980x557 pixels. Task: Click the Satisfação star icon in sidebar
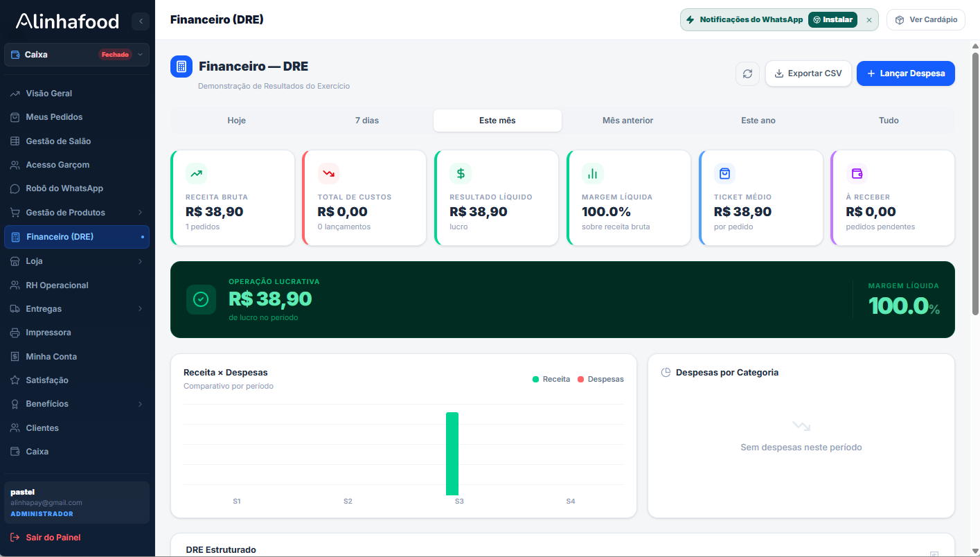click(x=16, y=380)
